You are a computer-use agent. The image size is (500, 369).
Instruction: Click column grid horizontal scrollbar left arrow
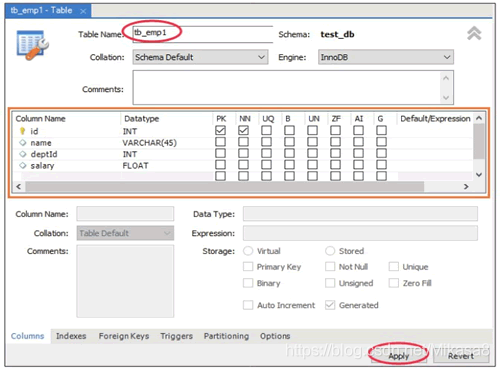click(x=19, y=187)
